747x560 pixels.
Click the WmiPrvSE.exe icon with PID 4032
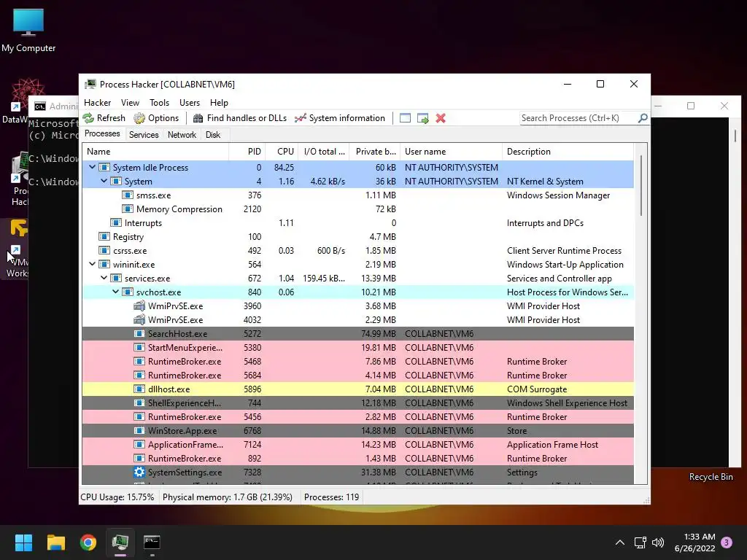click(x=139, y=319)
